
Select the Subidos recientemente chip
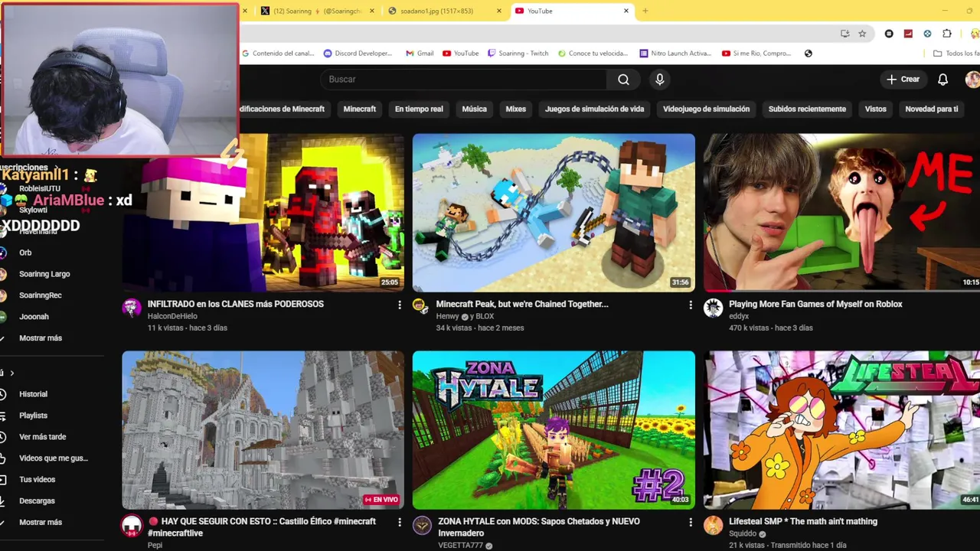807,109
